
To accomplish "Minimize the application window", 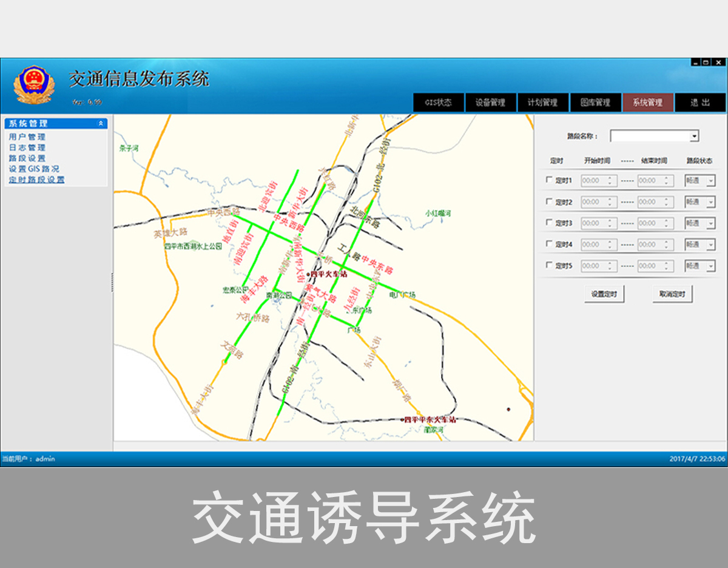I will (696, 62).
